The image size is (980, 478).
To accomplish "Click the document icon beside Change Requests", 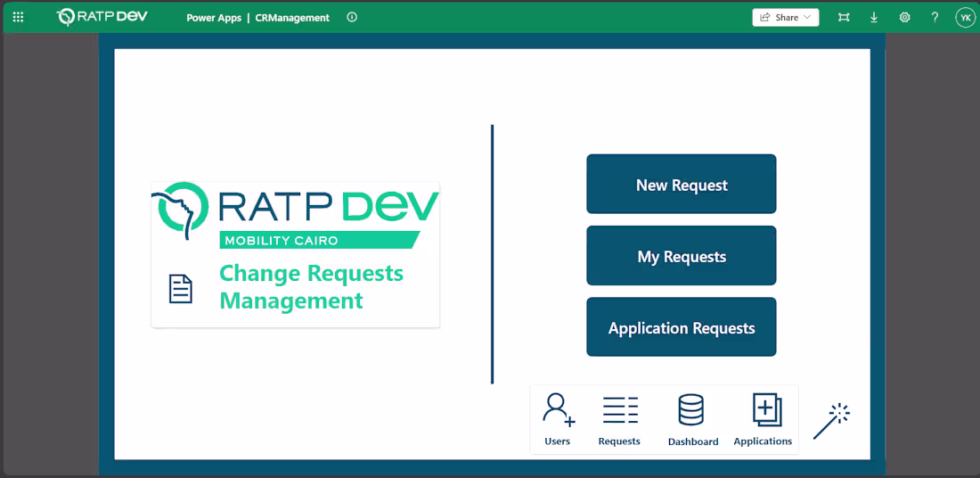I will 181,288.
